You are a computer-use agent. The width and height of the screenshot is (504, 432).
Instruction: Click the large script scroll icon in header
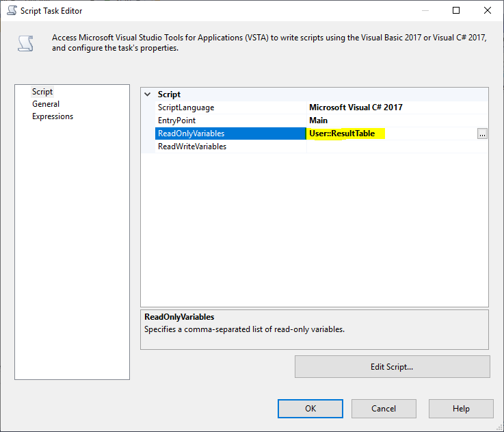click(x=25, y=42)
